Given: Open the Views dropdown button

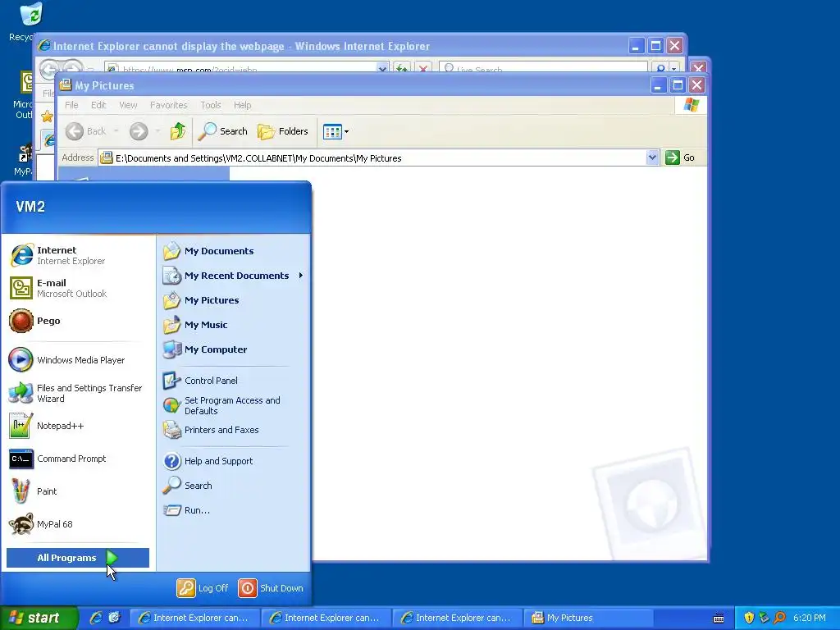Looking at the screenshot, I should click(x=336, y=131).
